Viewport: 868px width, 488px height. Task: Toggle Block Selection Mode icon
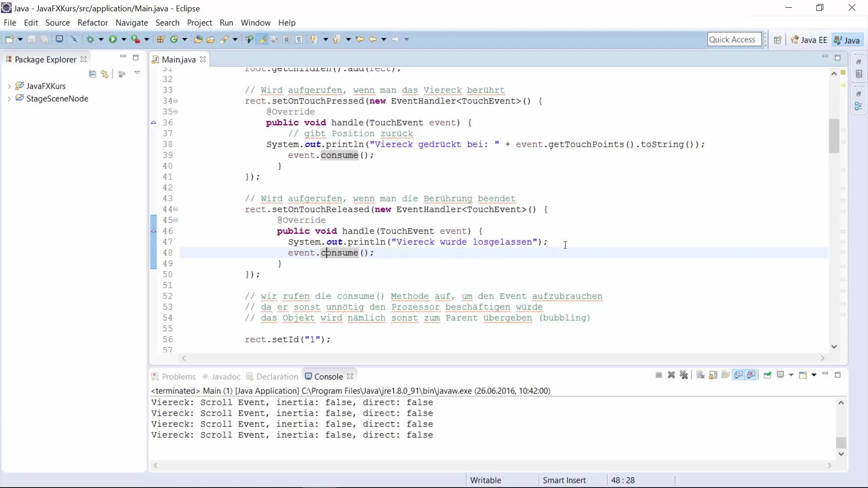click(287, 39)
